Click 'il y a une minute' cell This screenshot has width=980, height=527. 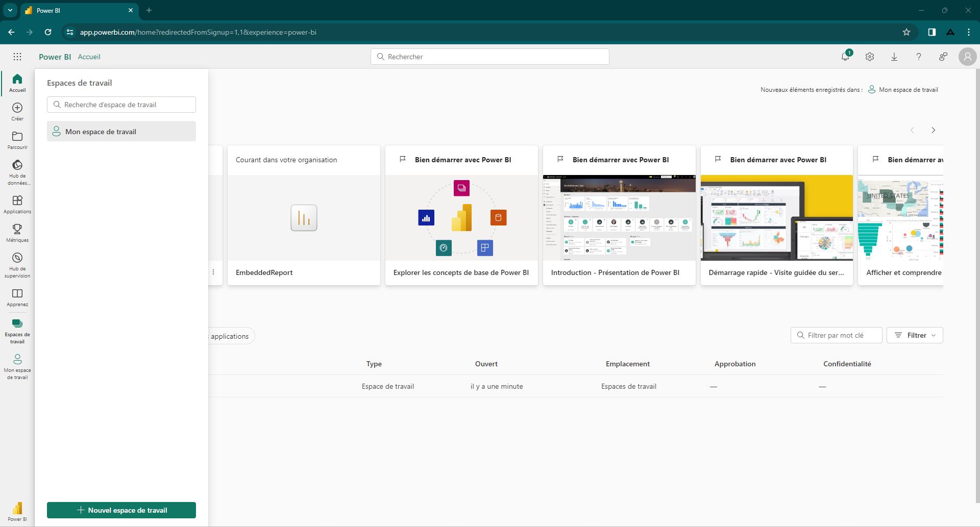click(x=497, y=386)
